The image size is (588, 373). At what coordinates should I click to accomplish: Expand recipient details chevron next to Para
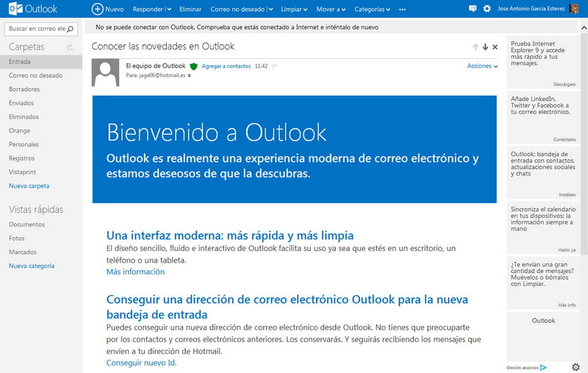190,76
